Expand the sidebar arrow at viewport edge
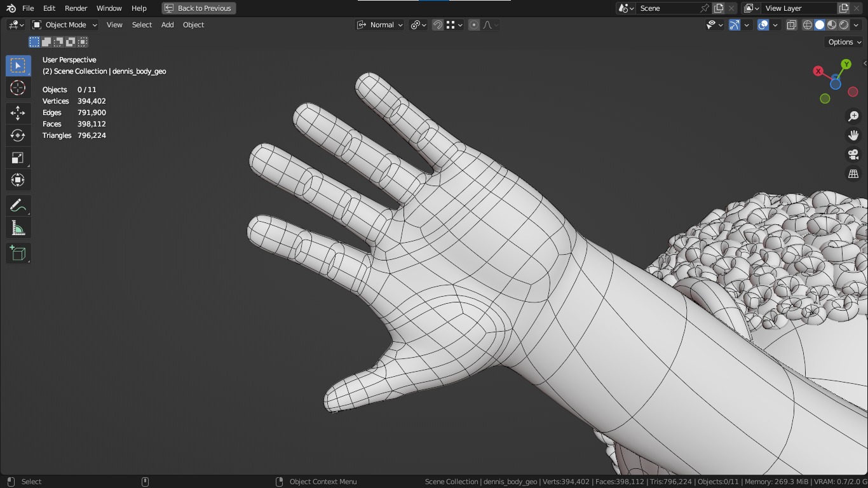The height and width of the screenshot is (488, 868). click(865, 64)
